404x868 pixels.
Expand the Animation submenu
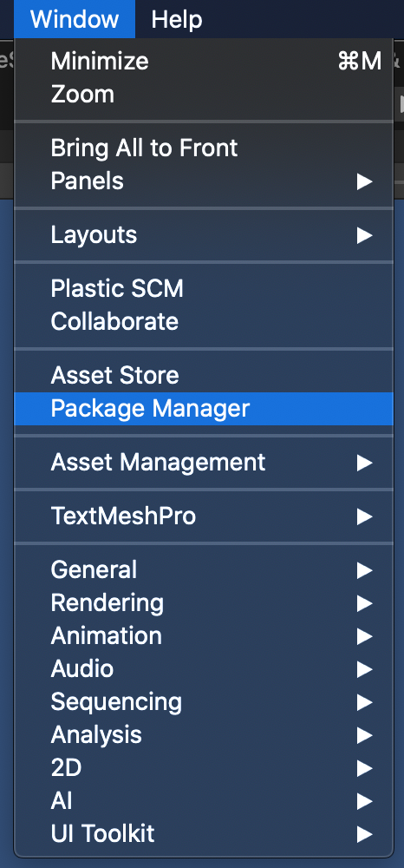(x=204, y=636)
